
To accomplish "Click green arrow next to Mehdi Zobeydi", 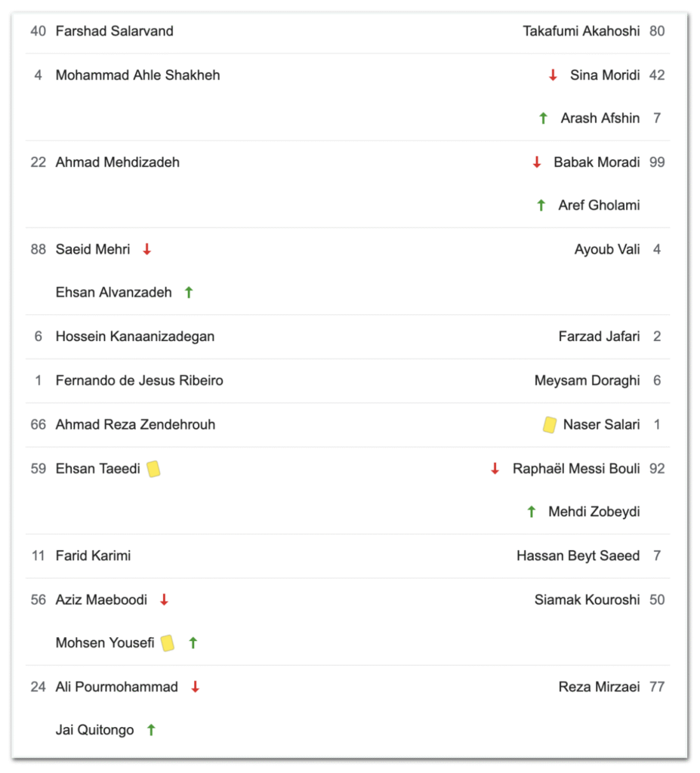I will [532, 512].
